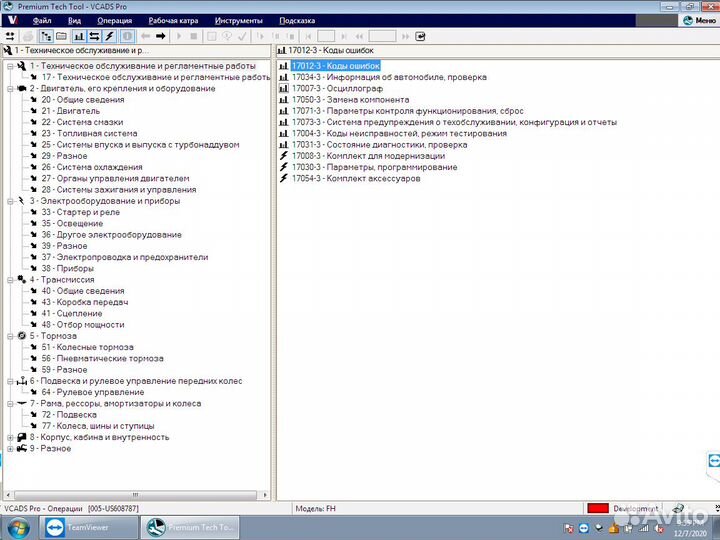The width and height of the screenshot is (720, 540).
Task: Collapse group 5 Тормоза
Action: click(x=10, y=336)
